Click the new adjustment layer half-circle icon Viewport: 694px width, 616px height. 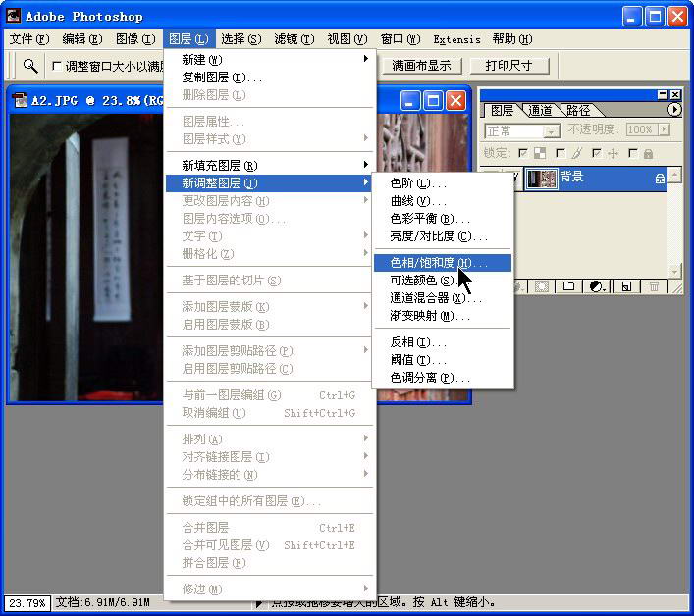[x=596, y=286]
